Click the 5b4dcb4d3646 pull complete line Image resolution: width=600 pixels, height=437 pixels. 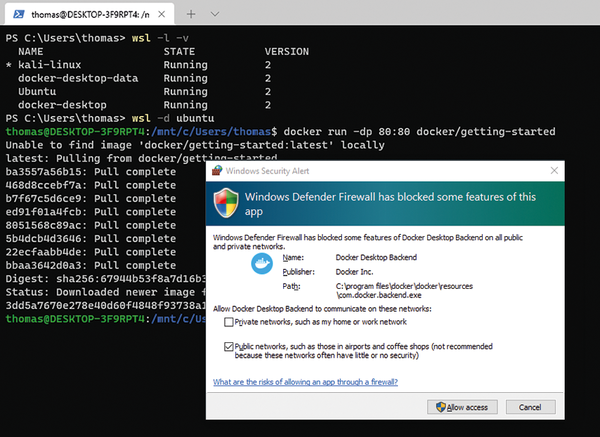[x=91, y=239]
